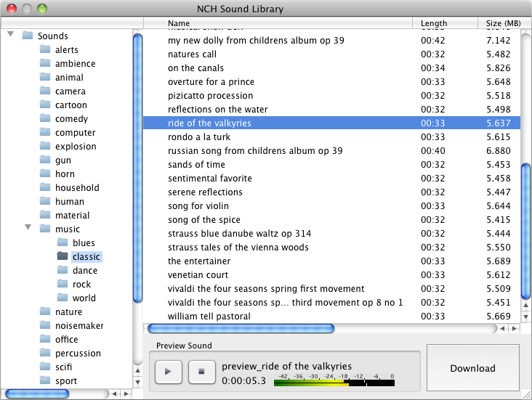Select the world music category
The width and height of the screenshot is (532, 400).
click(84, 298)
